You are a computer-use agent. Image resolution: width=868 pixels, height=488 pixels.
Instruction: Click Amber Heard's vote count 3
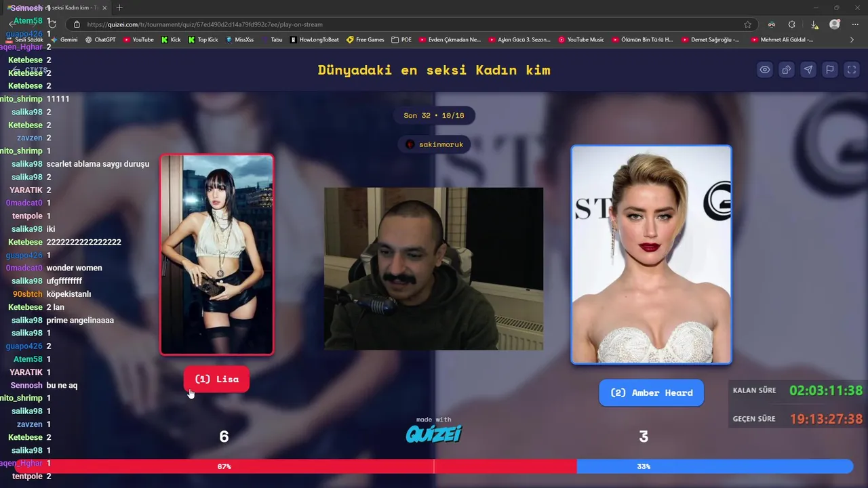click(644, 437)
